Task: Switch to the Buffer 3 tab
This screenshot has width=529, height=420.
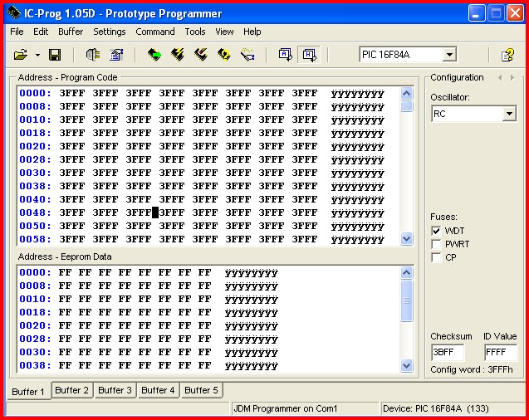Action: click(x=115, y=390)
